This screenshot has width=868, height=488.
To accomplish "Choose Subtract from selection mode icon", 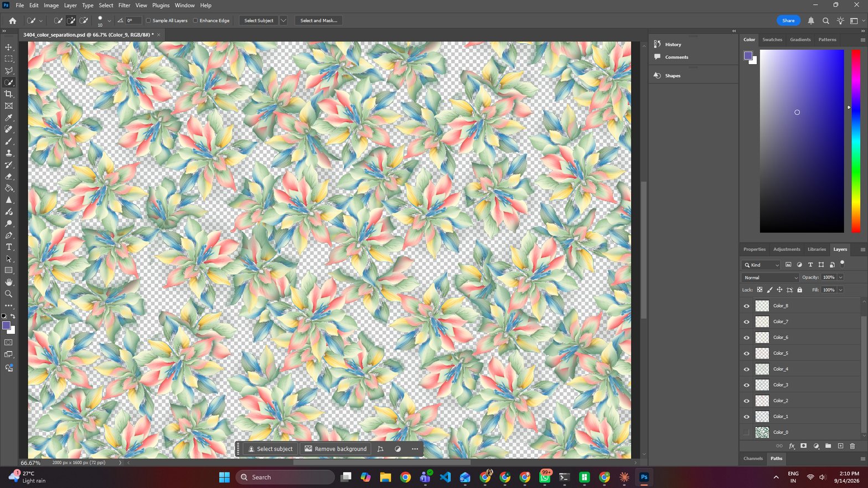I will click(84, 20).
